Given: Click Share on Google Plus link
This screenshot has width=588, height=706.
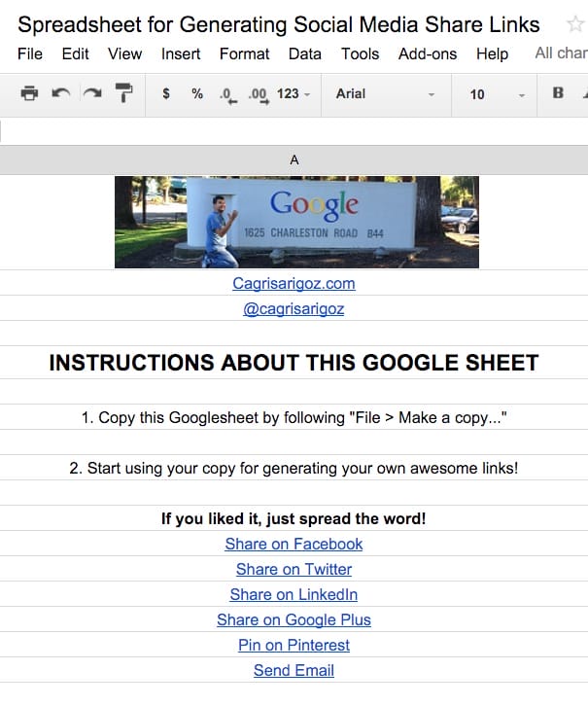Looking at the screenshot, I should [294, 619].
